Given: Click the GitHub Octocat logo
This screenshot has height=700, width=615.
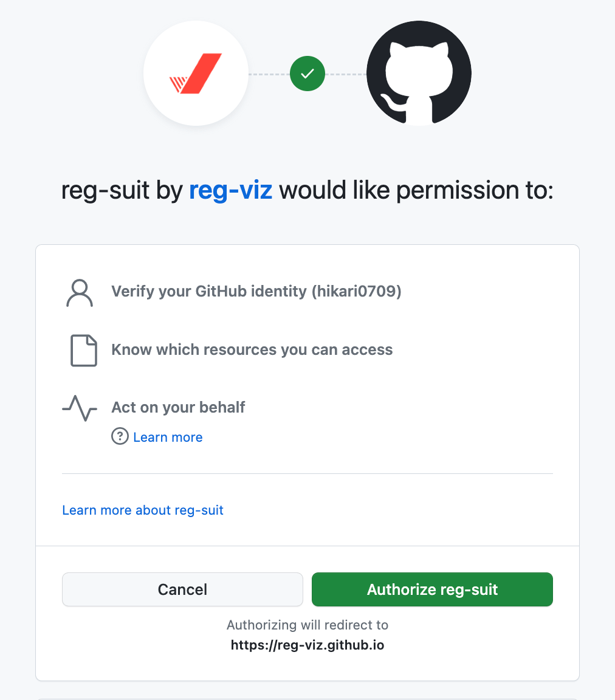Looking at the screenshot, I should point(419,74).
